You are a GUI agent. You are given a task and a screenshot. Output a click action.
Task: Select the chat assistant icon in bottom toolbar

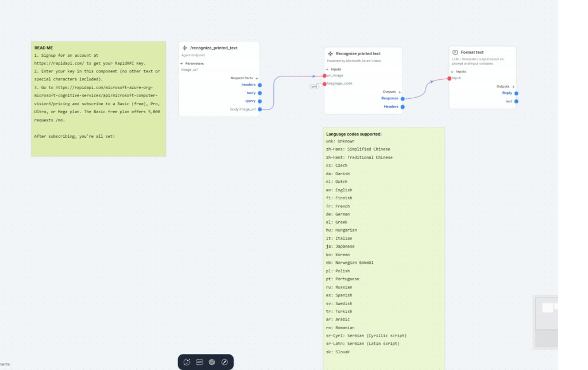coord(186,362)
